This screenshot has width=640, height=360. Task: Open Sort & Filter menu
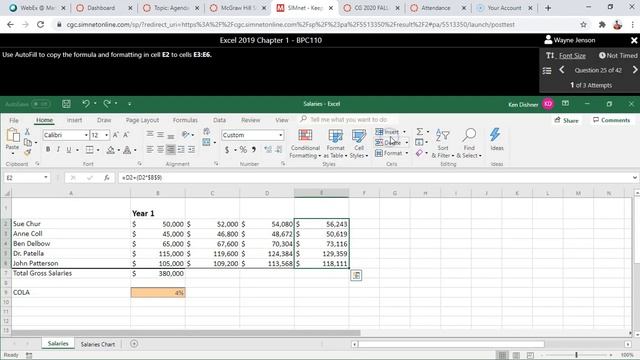coord(442,143)
